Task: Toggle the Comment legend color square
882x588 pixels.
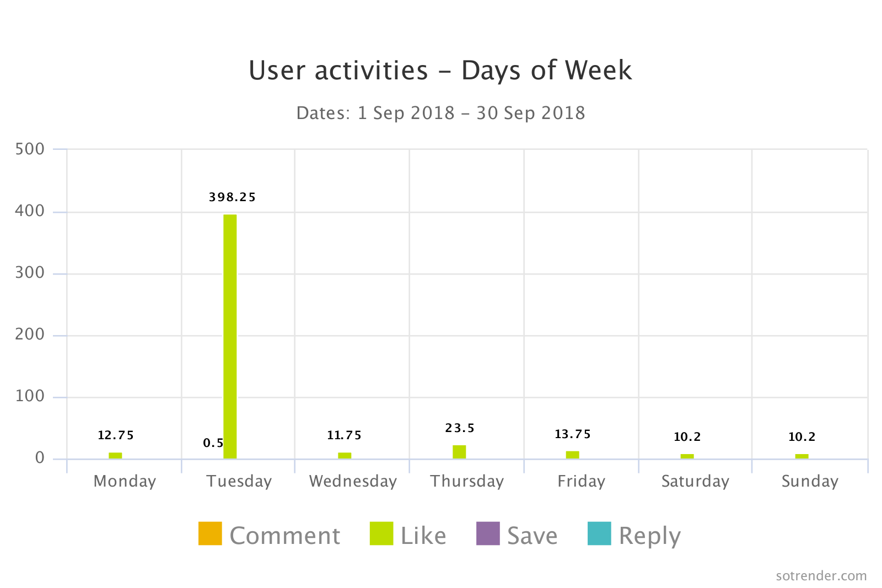Action: [210, 533]
